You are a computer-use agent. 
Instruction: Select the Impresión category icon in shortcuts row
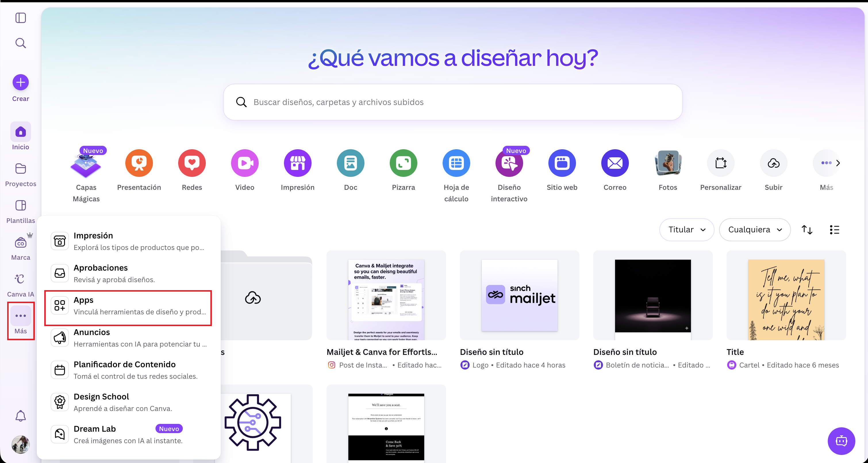coord(297,163)
